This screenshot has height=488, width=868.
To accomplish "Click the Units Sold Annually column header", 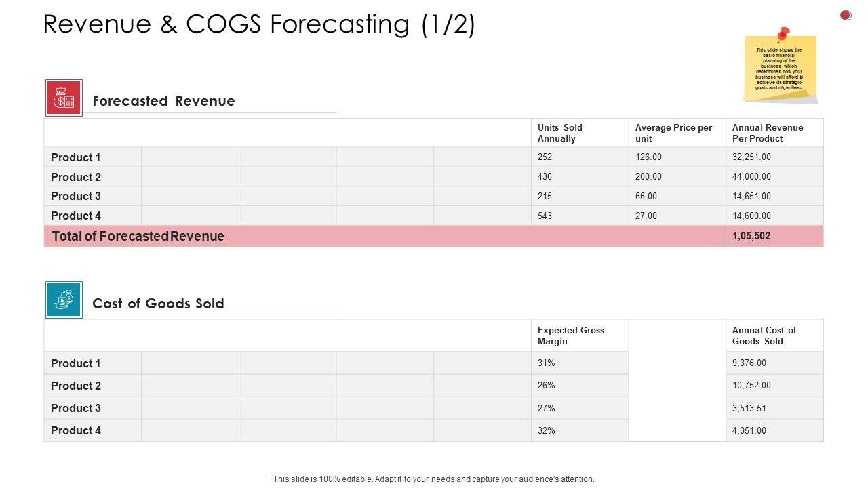I will (560, 133).
